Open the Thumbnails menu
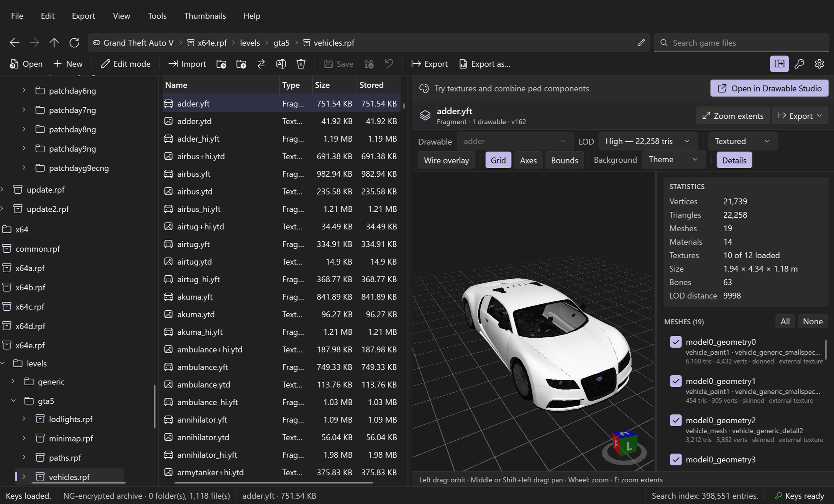Image resolution: width=834 pixels, height=504 pixels. (205, 16)
